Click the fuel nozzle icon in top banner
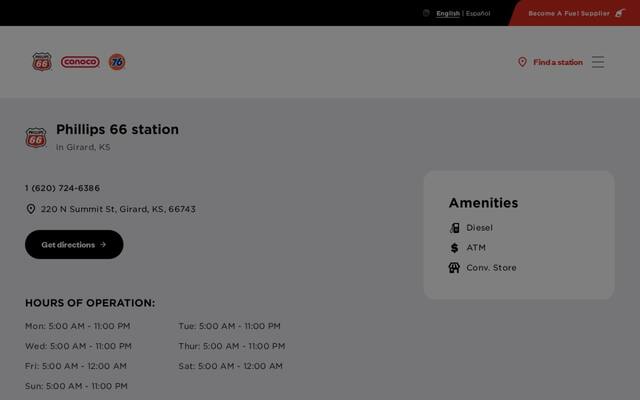The image size is (640, 400). [620, 13]
